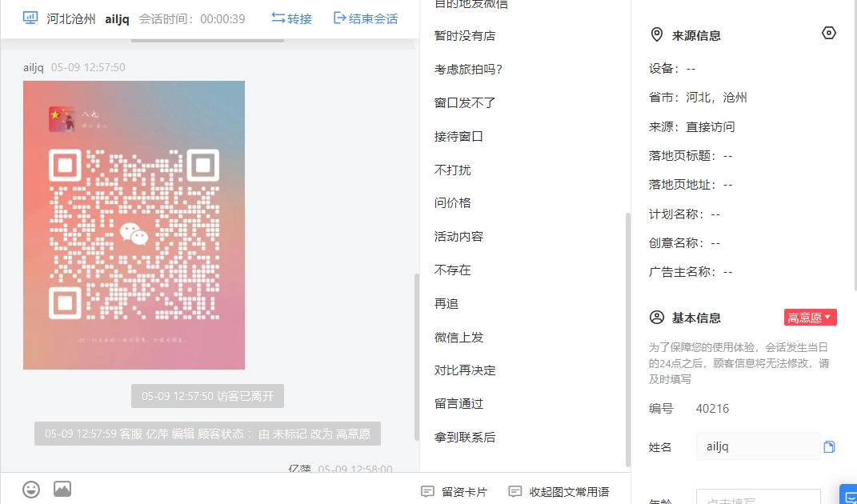Click the hexagon settings icon near 来源信息
Screen dimensions: 857x504
(x=828, y=34)
